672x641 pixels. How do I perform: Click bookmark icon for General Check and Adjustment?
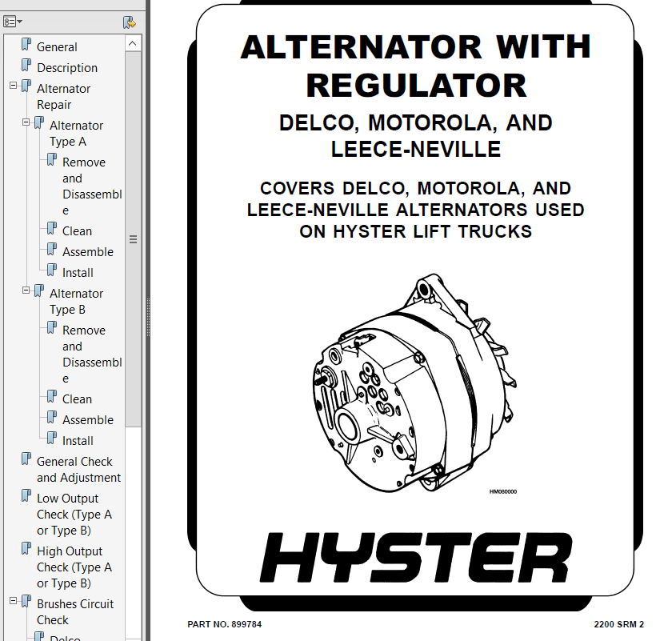pos(26,459)
